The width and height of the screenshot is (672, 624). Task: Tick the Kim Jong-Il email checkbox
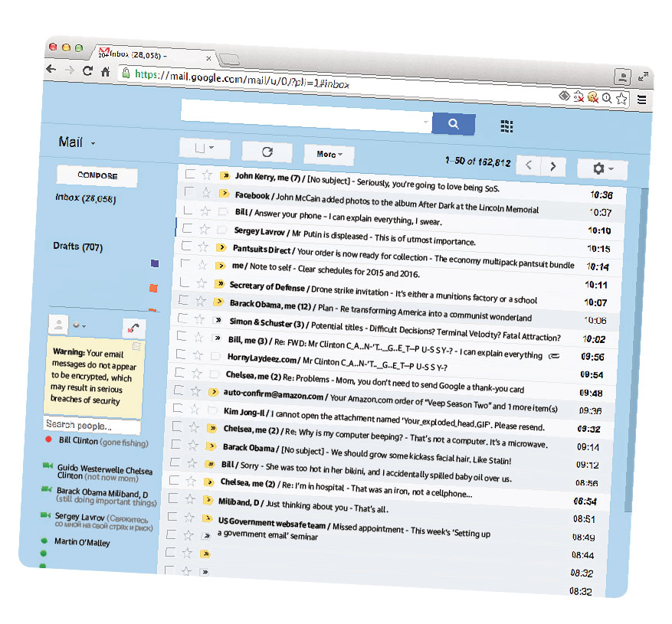click(178, 408)
